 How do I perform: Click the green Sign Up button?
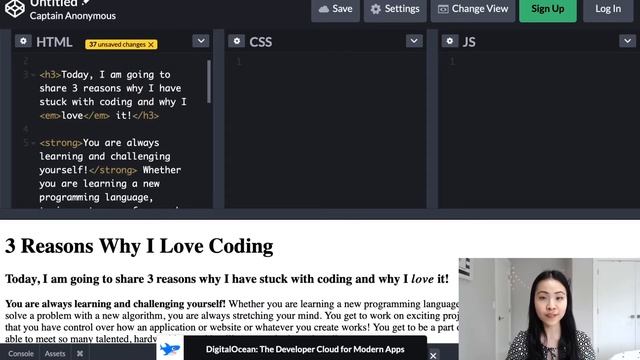pos(548,9)
